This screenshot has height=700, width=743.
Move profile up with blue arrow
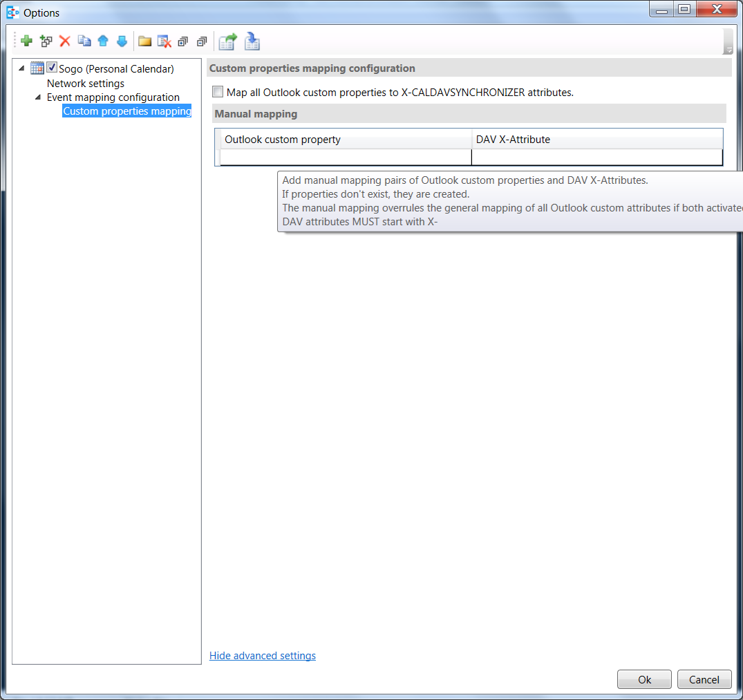click(103, 41)
